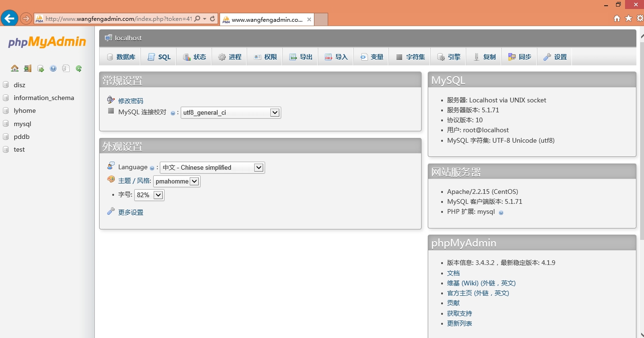Close the www.wangfengadmin.co... browser tab
This screenshot has width=644, height=338.
click(309, 19)
